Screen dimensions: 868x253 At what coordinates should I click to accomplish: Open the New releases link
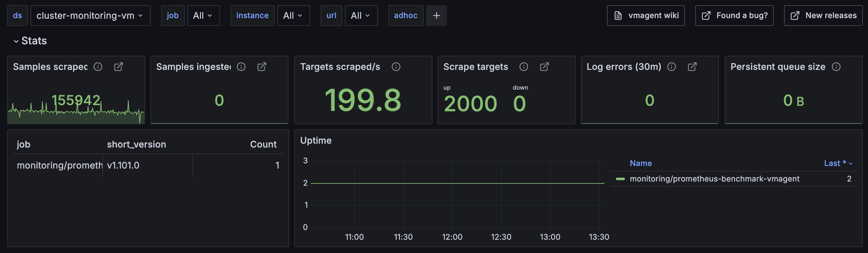coord(823,16)
